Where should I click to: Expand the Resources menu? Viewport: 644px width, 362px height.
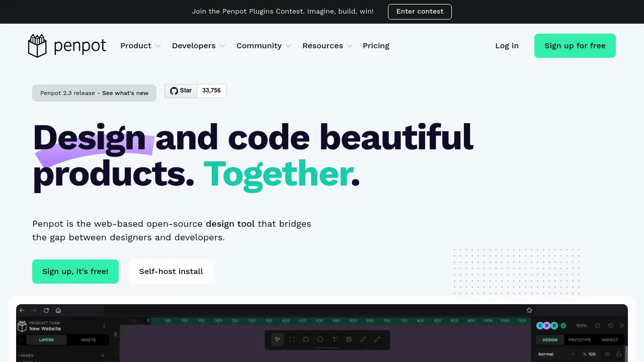click(328, 46)
